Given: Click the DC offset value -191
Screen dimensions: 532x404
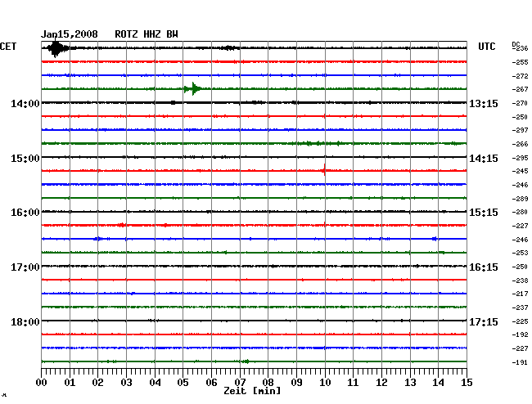Looking at the screenshot, I should [520, 362].
